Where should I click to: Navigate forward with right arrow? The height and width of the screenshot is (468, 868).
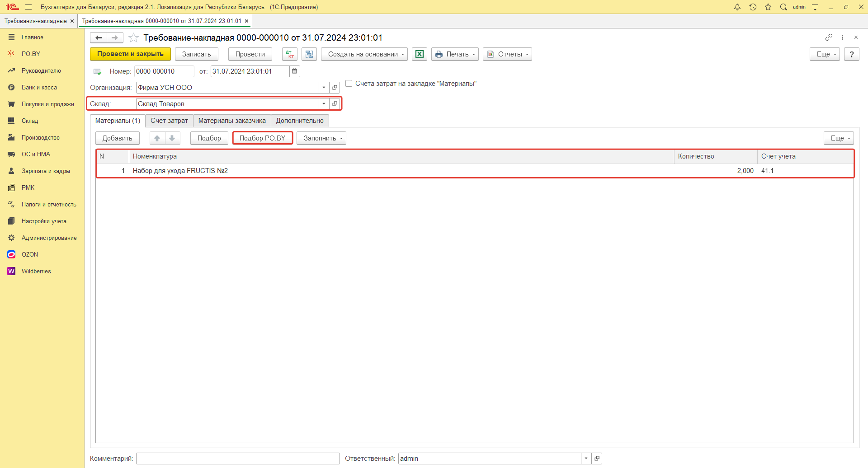tap(115, 37)
